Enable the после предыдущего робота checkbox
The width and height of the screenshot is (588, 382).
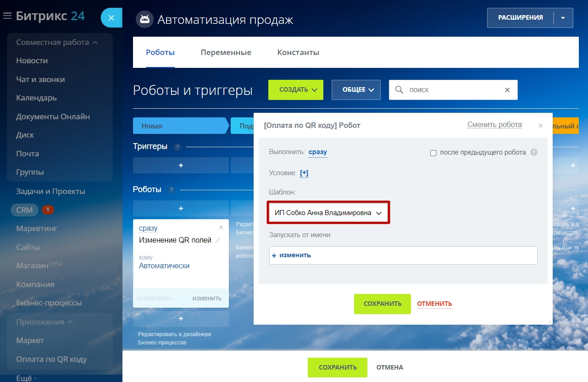coord(433,153)
